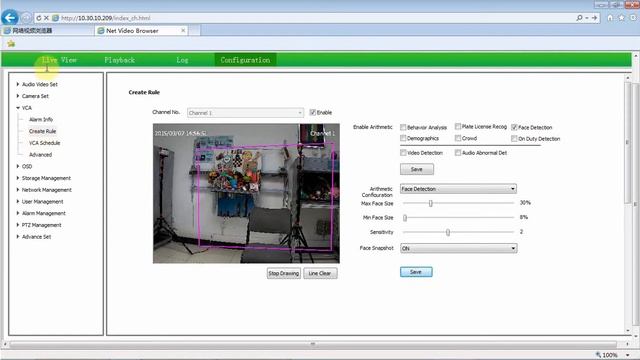The height and width of the screenshot is (360, 640).
Task: Click the Save button below Face Snapshot
Action: pos(416,272)
